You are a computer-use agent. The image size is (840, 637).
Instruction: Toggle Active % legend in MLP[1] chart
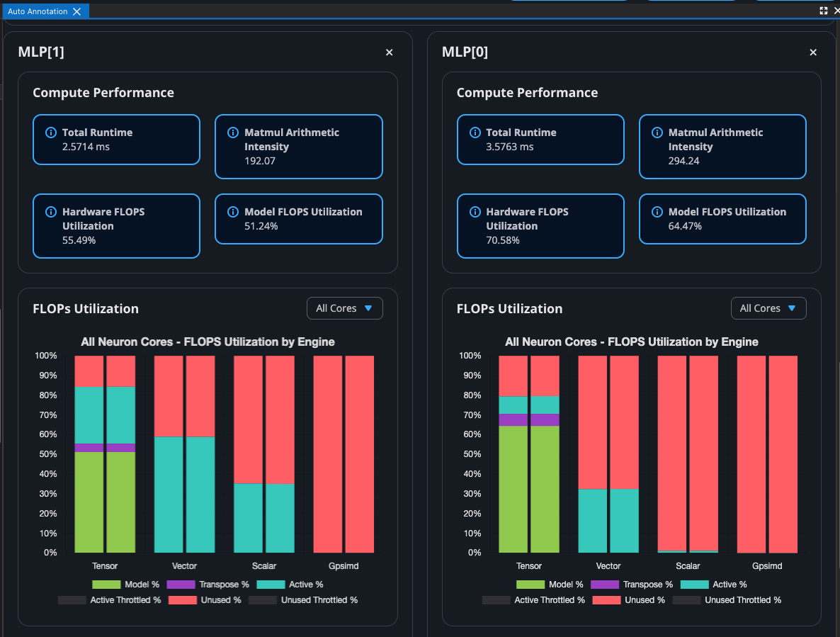[x=290, y=585]
